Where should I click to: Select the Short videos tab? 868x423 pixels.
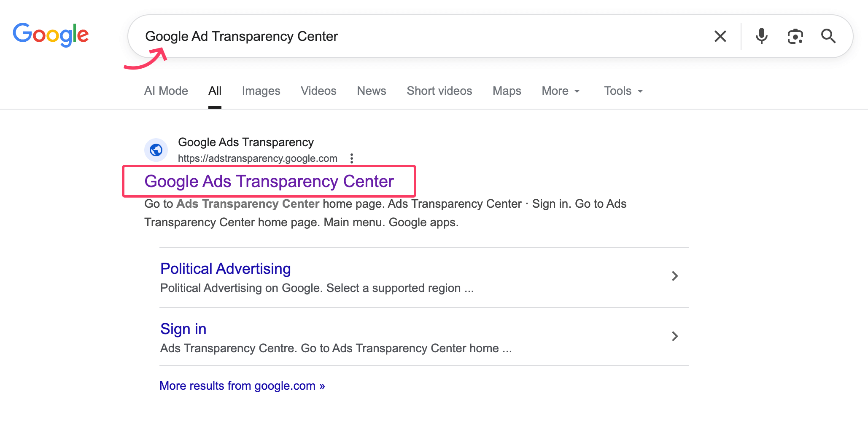(x=439, y=91)
